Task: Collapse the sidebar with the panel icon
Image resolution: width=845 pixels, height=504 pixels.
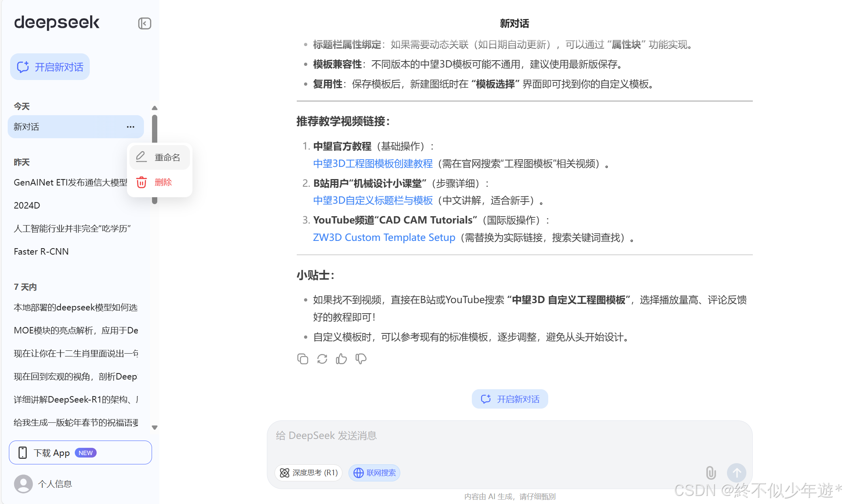Action: click(x=144, y=23)
